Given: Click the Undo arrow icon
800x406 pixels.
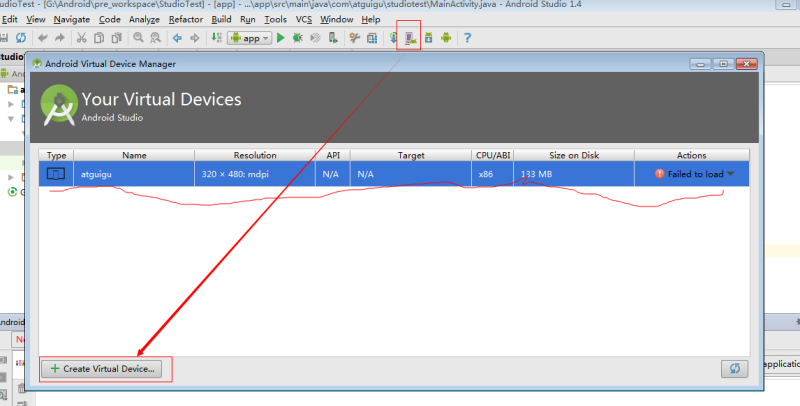Looking at the screenshot, I should (43, 38).
